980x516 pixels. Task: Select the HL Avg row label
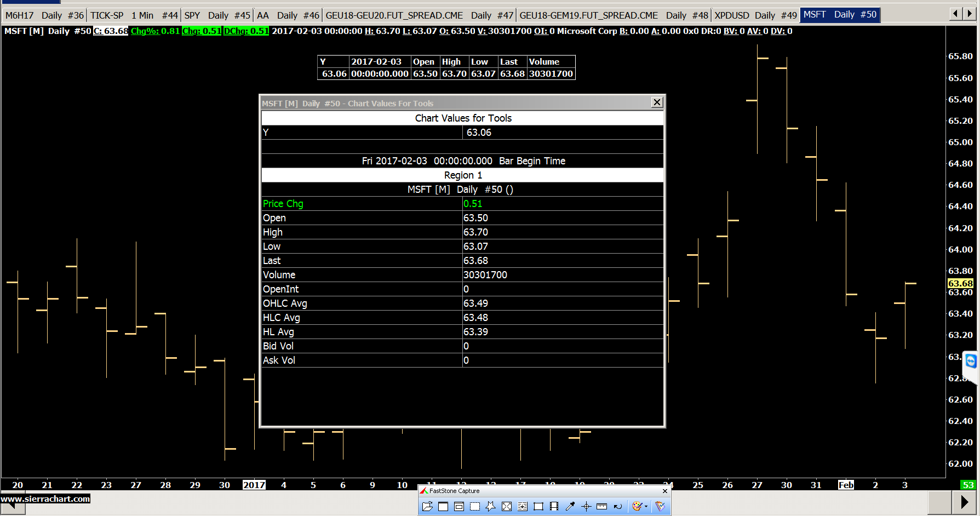(x=278, y=332)
